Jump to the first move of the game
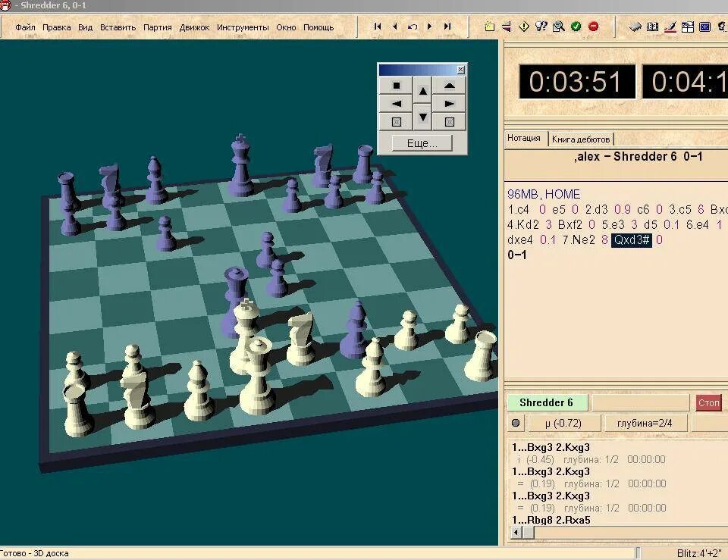Viewport: 728px width, 560px height. [x=378, y=27]
